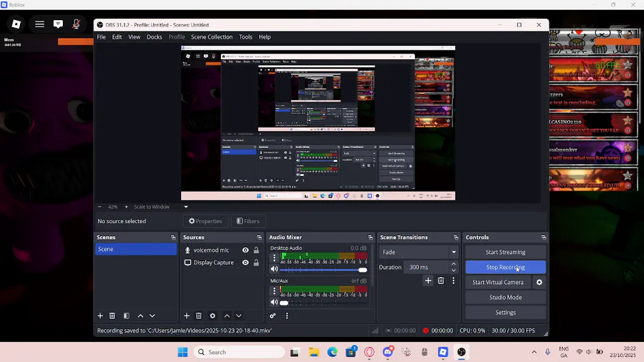
Task: Click the Properties button
Action: [x=205, y=221]
